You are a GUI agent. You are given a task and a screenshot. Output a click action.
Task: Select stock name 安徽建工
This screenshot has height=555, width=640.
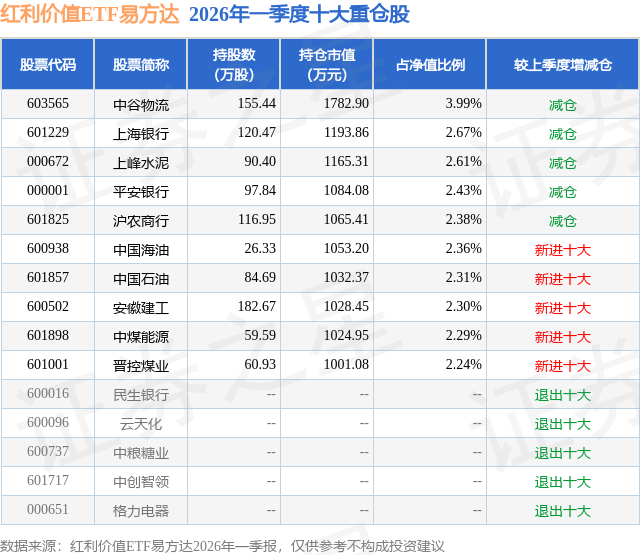(x=141, y=308)
